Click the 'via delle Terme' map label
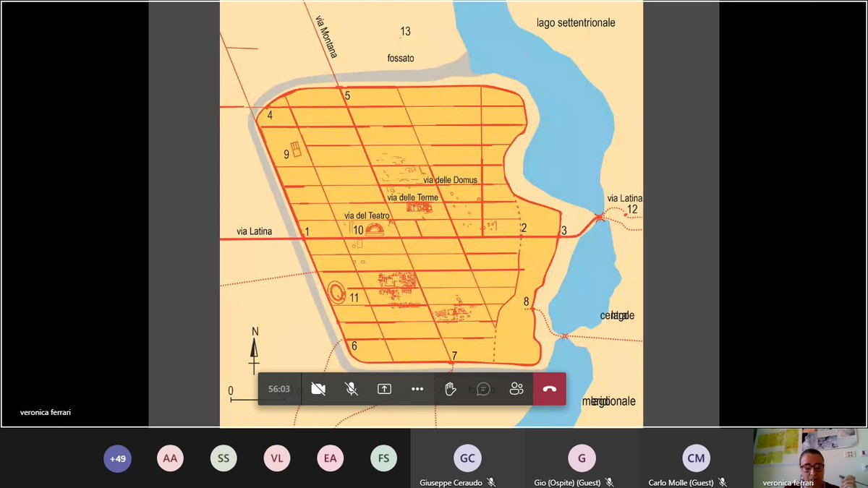 [x=414, y=197]
